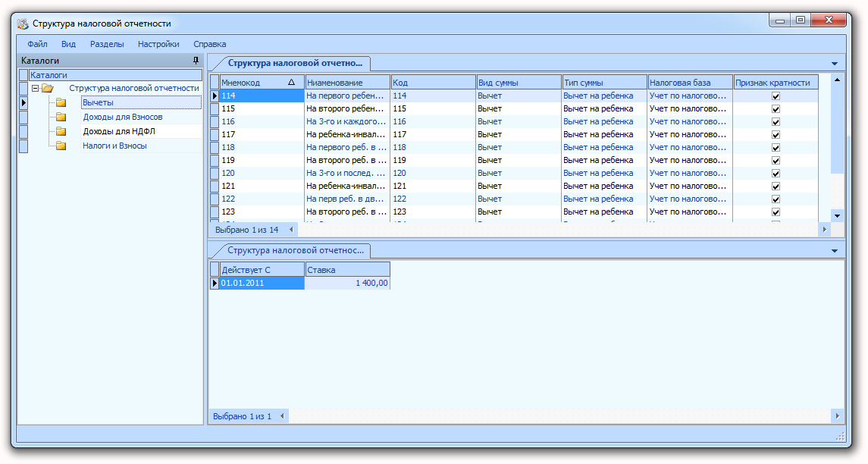Screen dimensions: 868x464
Task: Sort by the Признак кратности column header
Action: tap(776, 82)
